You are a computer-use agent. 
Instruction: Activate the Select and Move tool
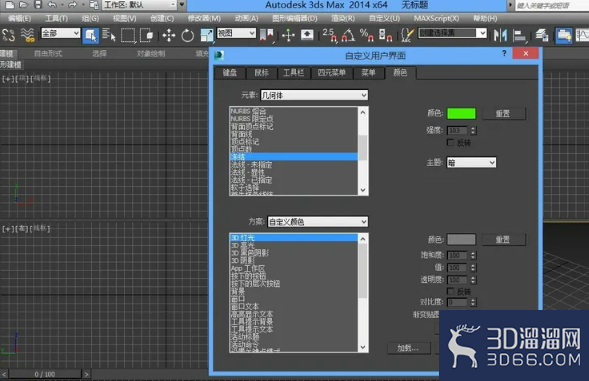coord(169,36)
